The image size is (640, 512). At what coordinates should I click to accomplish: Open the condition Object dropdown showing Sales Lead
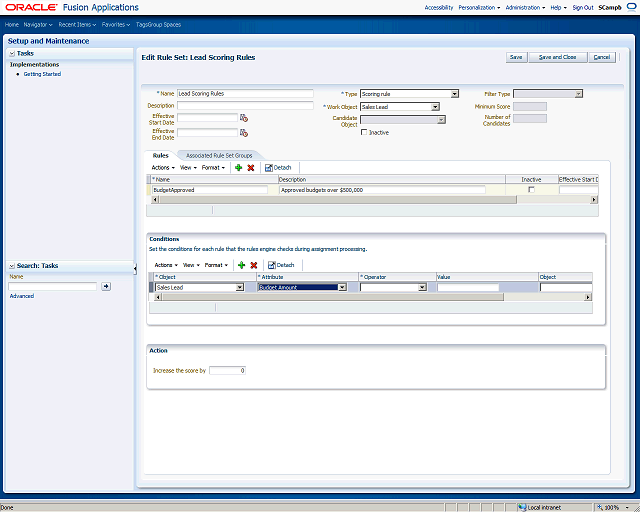click(x=240, y=287)
